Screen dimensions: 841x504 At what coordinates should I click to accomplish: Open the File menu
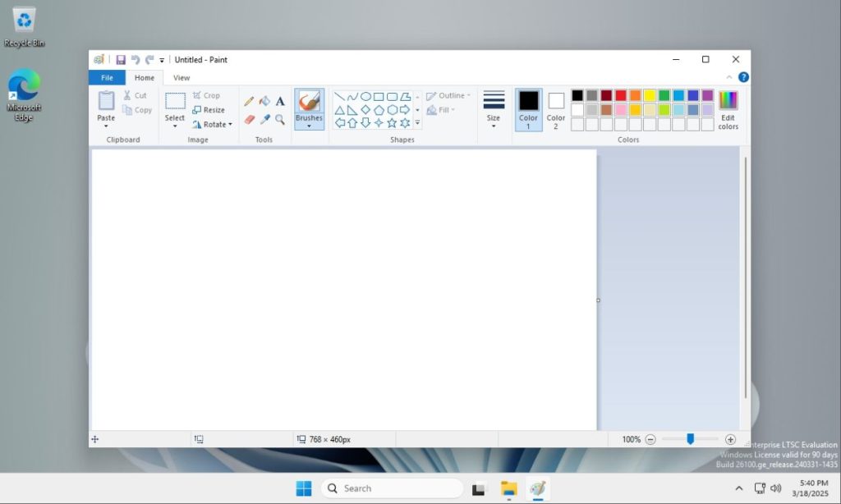click(107, 78)
